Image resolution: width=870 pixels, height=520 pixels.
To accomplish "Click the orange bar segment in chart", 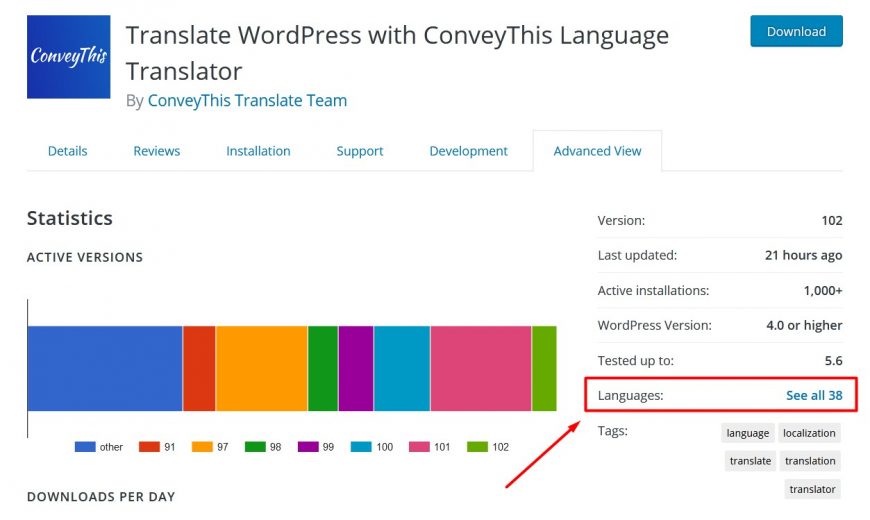I will coord(262,368).
